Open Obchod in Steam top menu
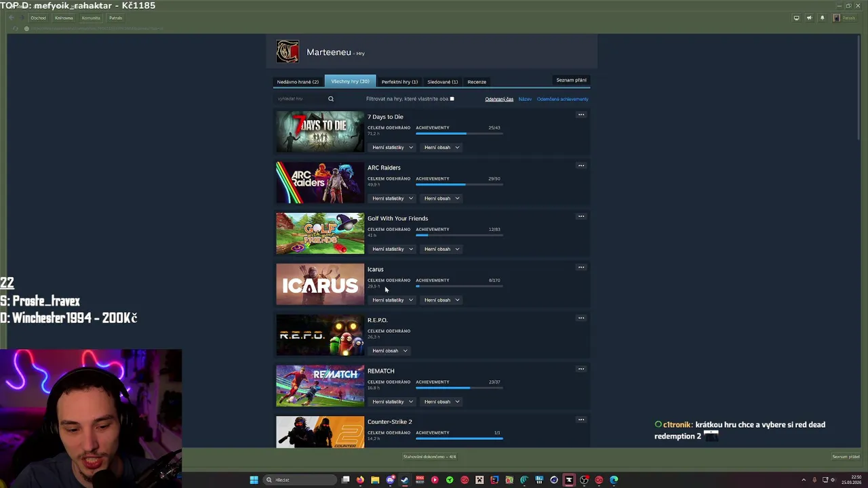 click(38, 18)
